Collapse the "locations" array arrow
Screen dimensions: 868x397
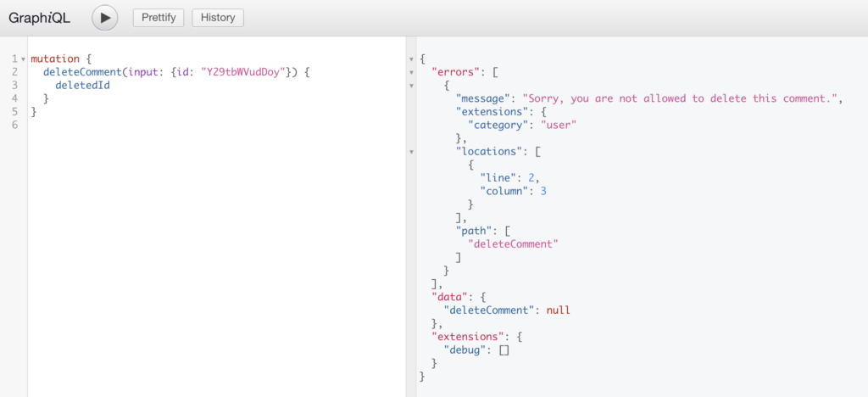point(412,152)
